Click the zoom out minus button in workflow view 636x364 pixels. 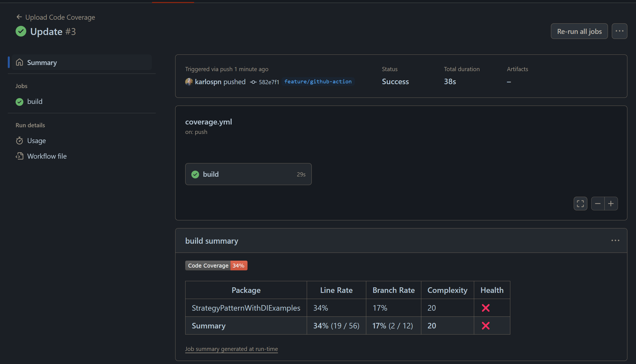(x=598, y=203)
